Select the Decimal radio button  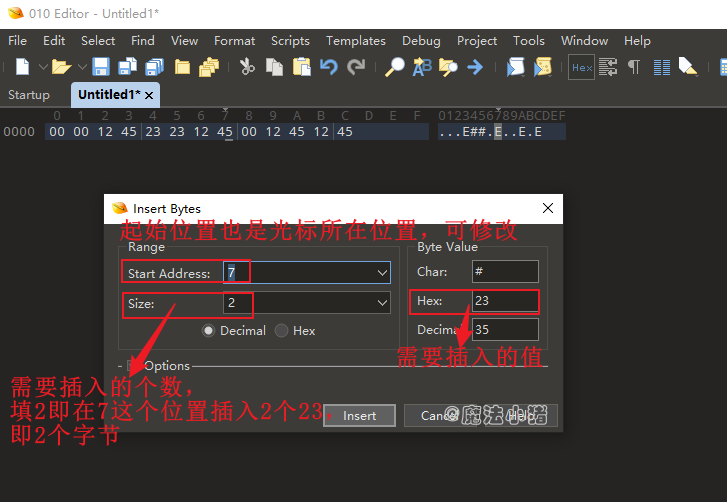click(x=209, y=330)
